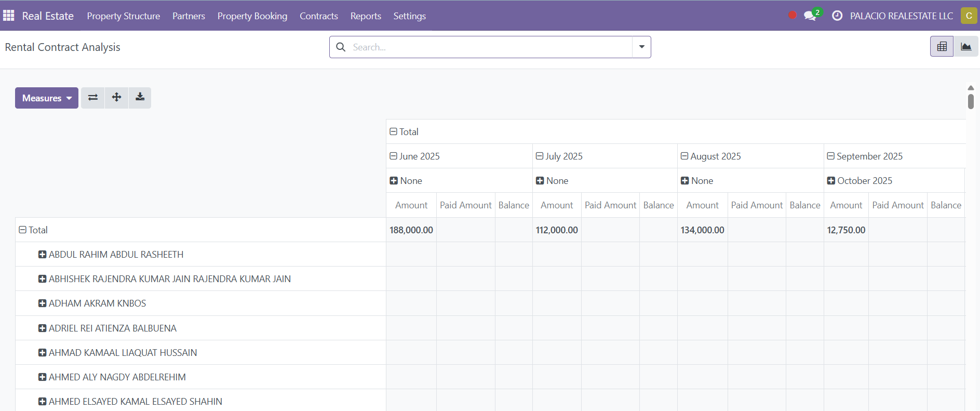The image size is (980, 411).
Task: Click the expand all icon
Action: click(117, 98)
